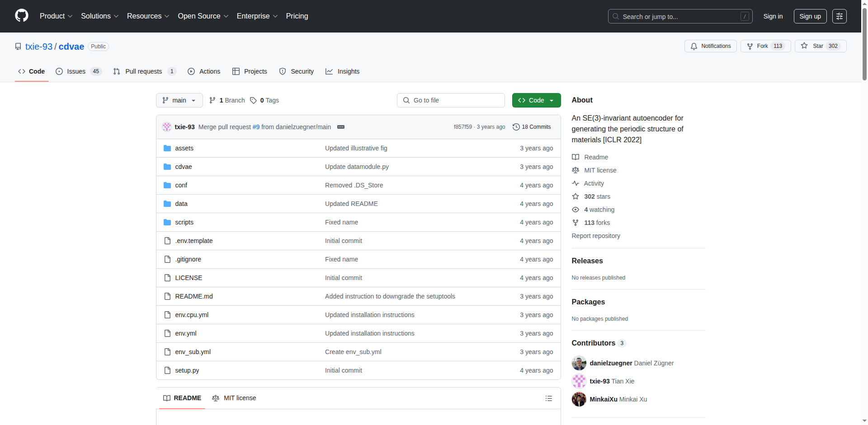Image resolution: width=868 pixels, height=425 pixels.
Task: Expand commit message ellipsis icon
Action: coord(341,127)
